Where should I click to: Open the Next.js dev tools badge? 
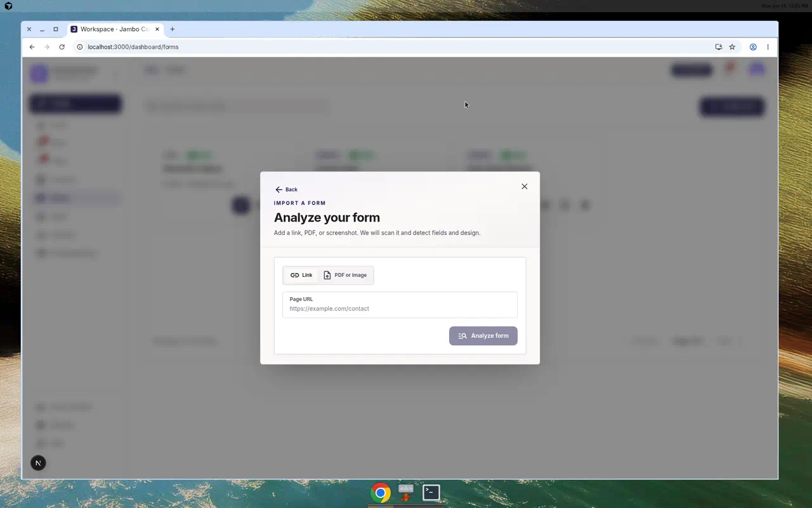tap(38, 463)
